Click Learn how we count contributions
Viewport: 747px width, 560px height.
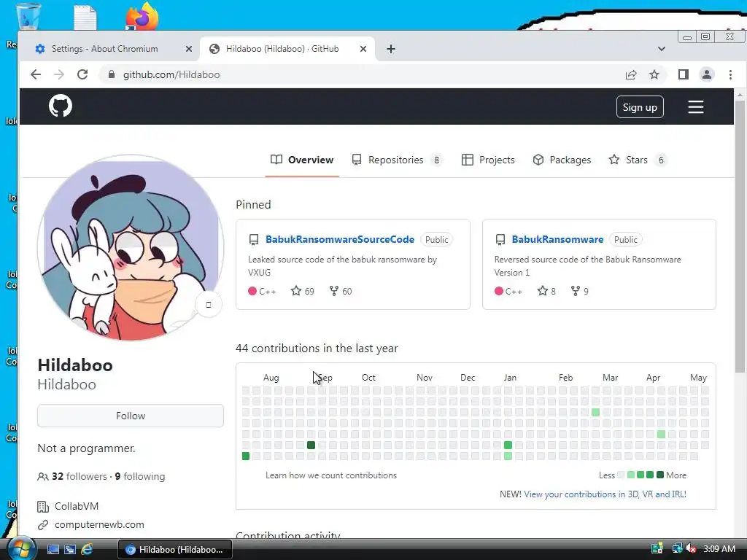(x=331, y=475)
